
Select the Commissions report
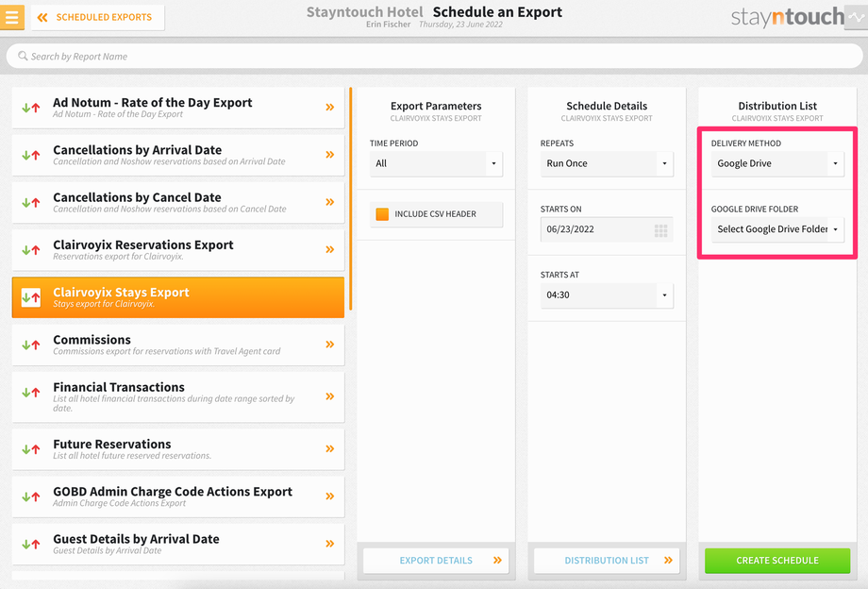pyautogui.click(x=177, y=345)
